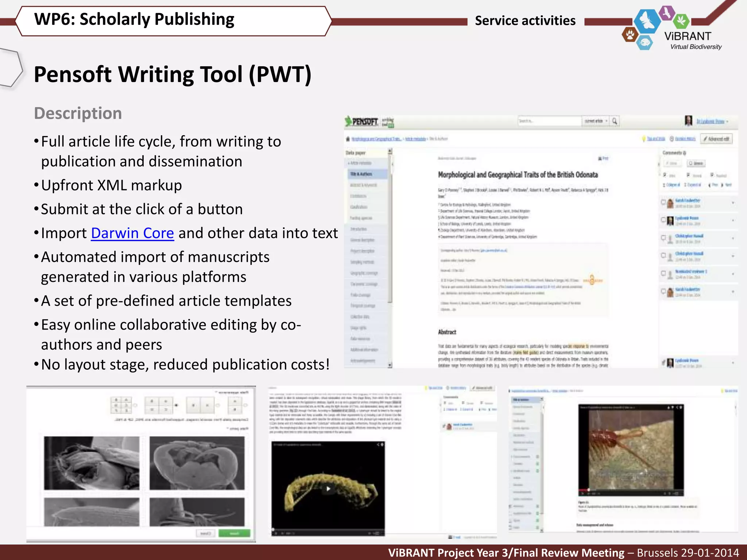
Task: Click the Prev comment arrow
Action: 709,185
